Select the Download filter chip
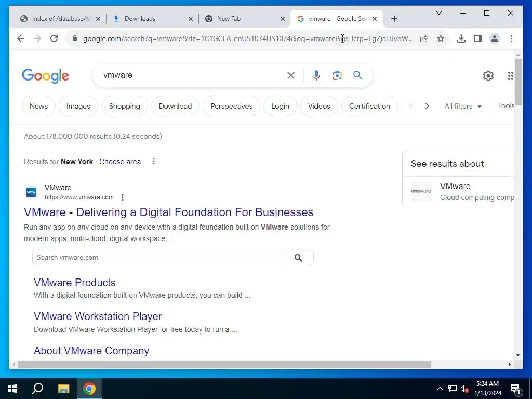The width and height of the screenshot is (532, 399). pyautogui.click(x=176, y=106)
